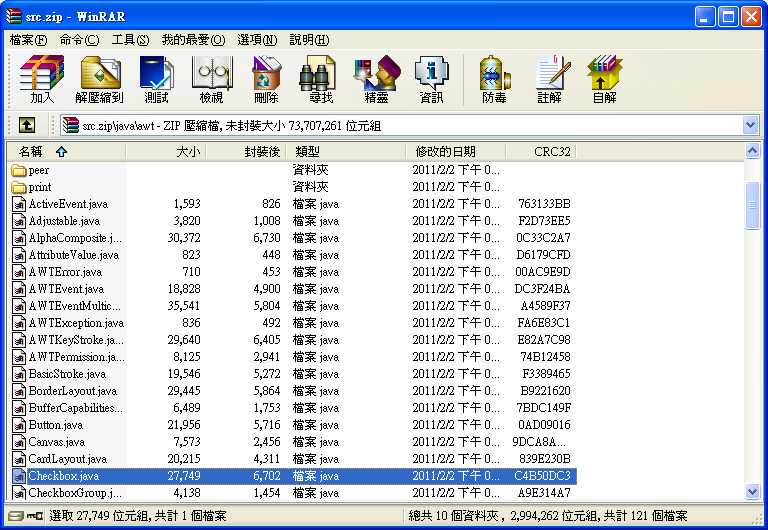This screenshot has width=768, height=530.
Task: Click the WinRAR title bar system icon
Action: [14, 16]
